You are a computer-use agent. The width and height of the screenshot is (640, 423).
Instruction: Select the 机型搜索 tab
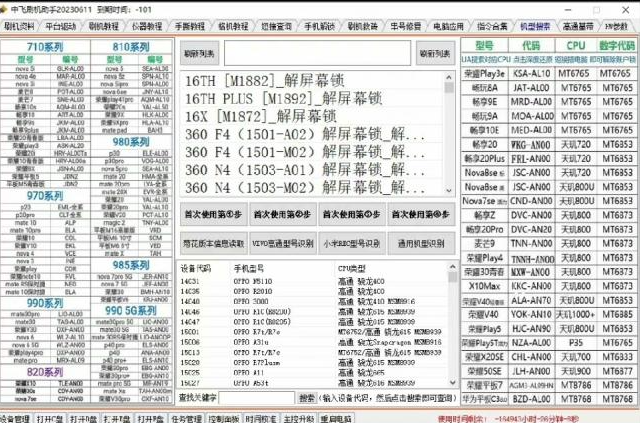tap(535, 27)
